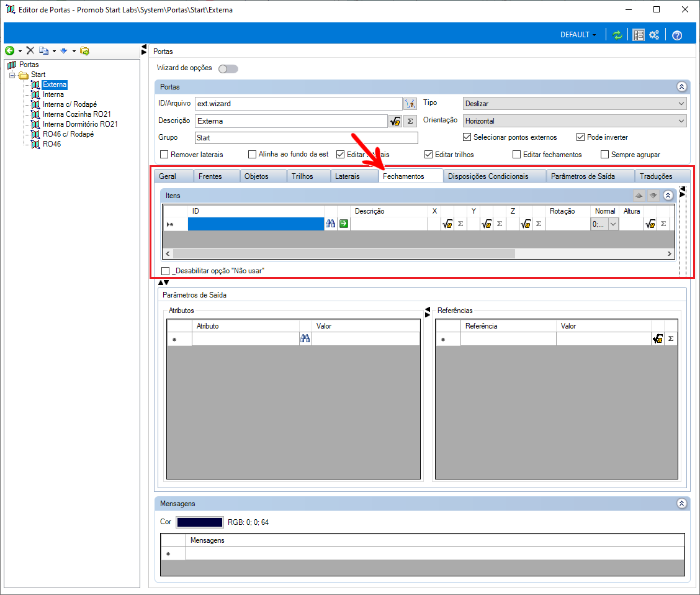Open the Traduções tab
The width and height of the screenshot is (700, 595).
[662, 176]
